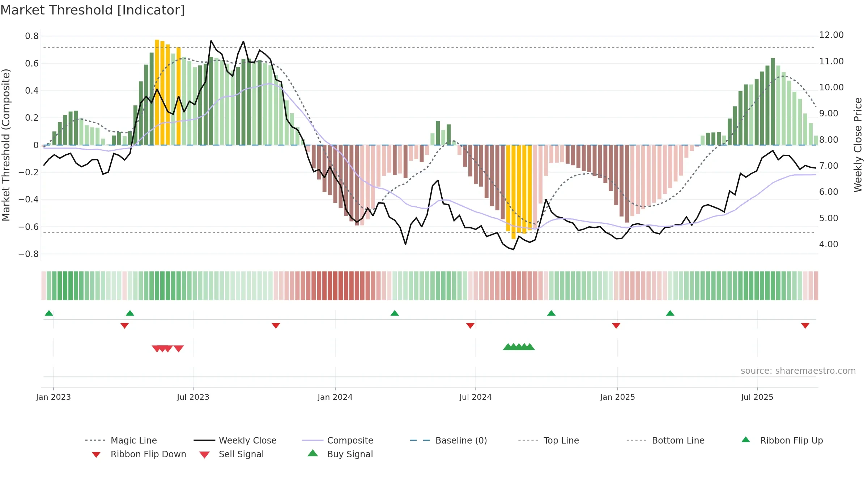This screenshot has width=868, height=488.
Task: Toggle the Bottom Line legend entry
Action: [x=665, y=440]
